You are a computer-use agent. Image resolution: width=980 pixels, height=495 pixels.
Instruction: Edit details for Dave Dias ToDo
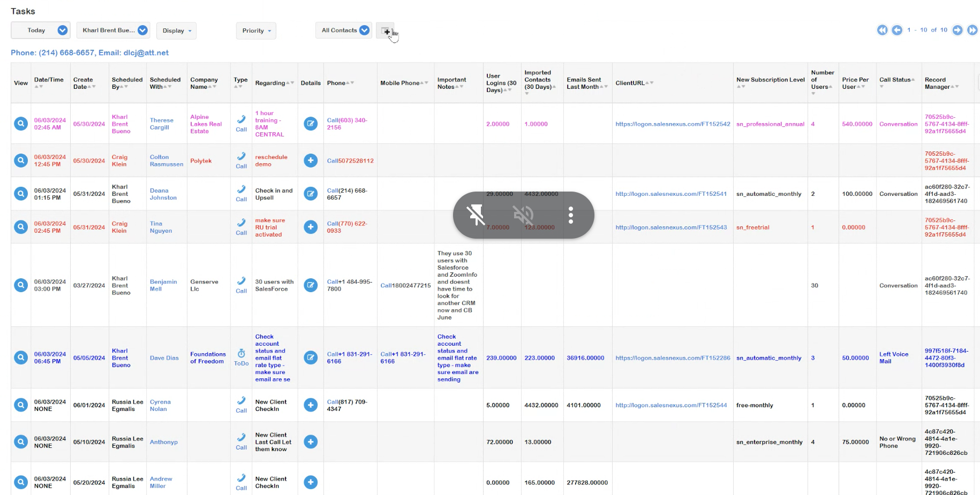click(311, 357)
